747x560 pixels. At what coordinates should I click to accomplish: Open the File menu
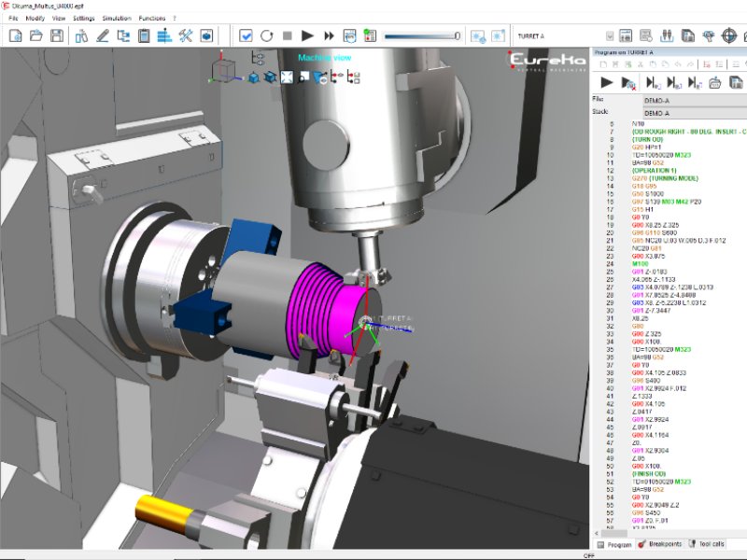(13, 18)
